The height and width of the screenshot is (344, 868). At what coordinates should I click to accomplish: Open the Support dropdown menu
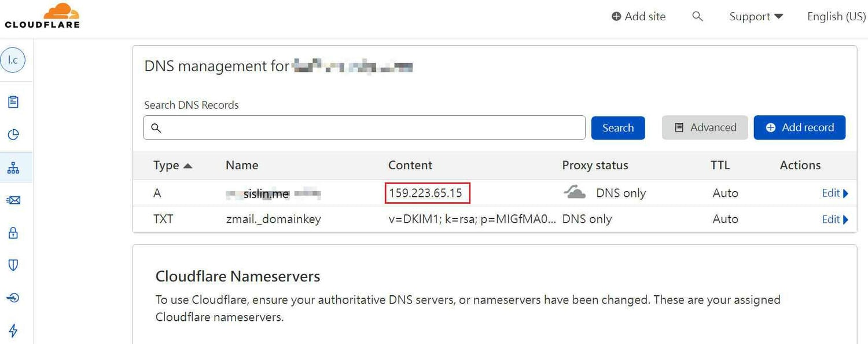(x=756, y=16)
